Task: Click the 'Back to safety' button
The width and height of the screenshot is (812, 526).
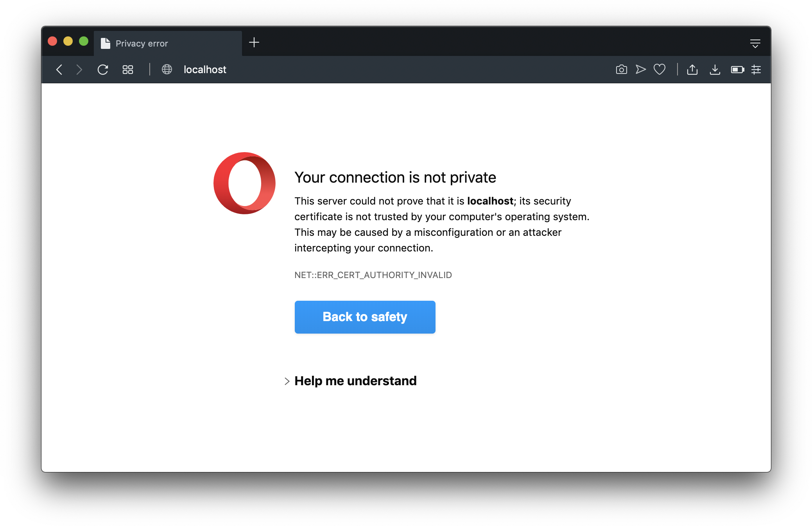Action: (365, 317)
